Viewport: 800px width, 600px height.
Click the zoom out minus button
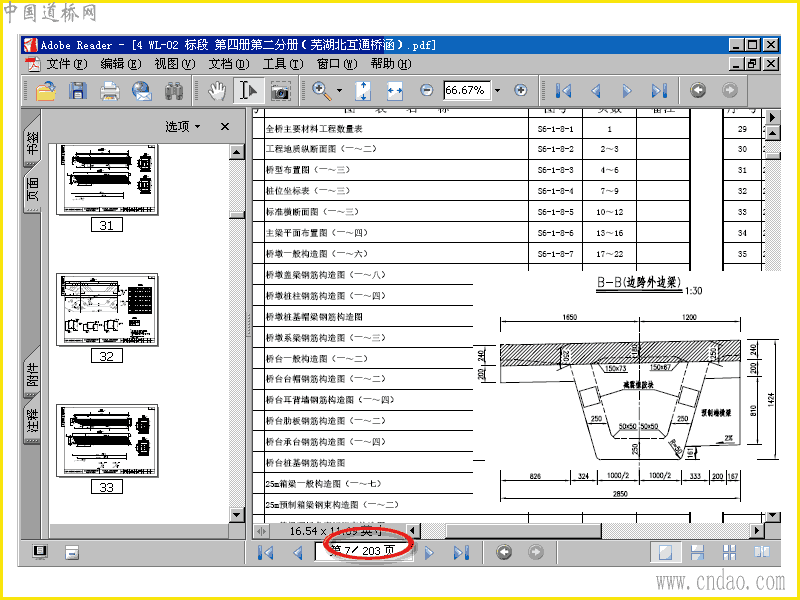(x=427, y=90)
